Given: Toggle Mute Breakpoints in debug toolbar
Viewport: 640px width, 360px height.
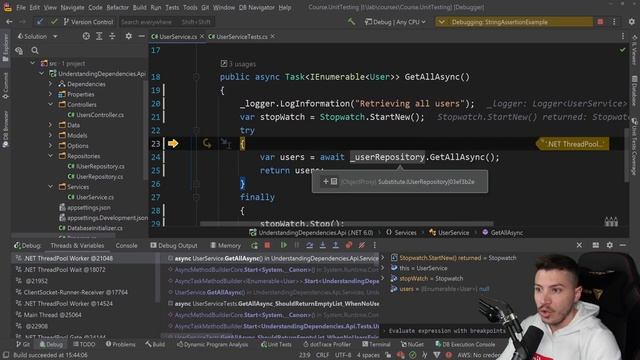Looking at the screenshot, I should (362, 245).
